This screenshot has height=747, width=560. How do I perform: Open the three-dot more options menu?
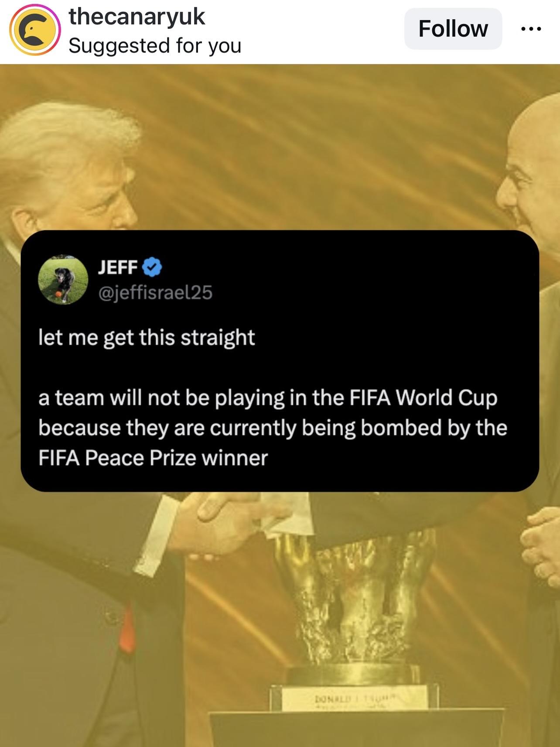531,29
